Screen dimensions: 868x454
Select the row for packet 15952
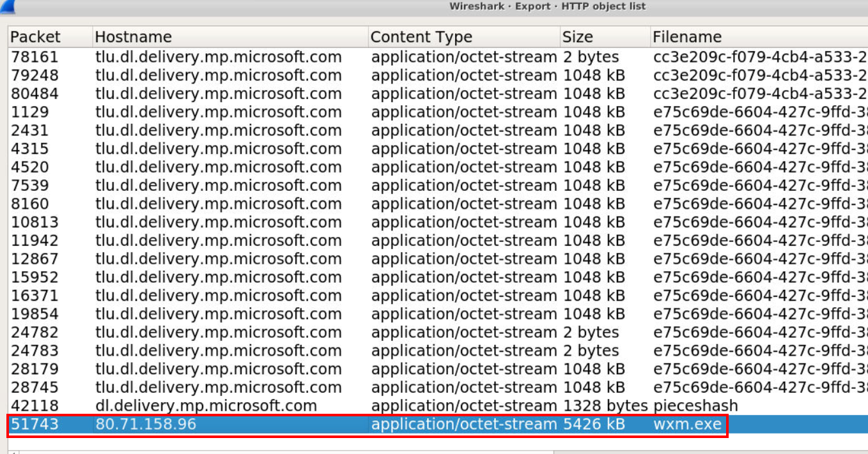click(438, 278)
